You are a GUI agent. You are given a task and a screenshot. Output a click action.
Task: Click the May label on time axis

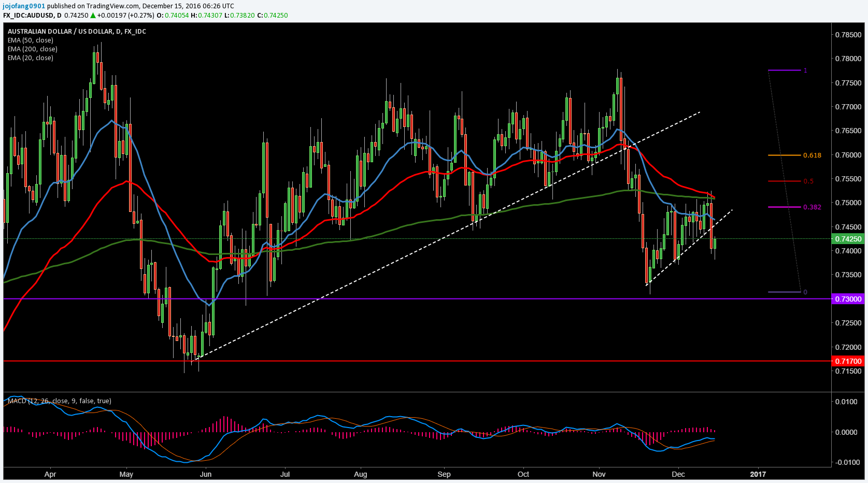[126, 474]
